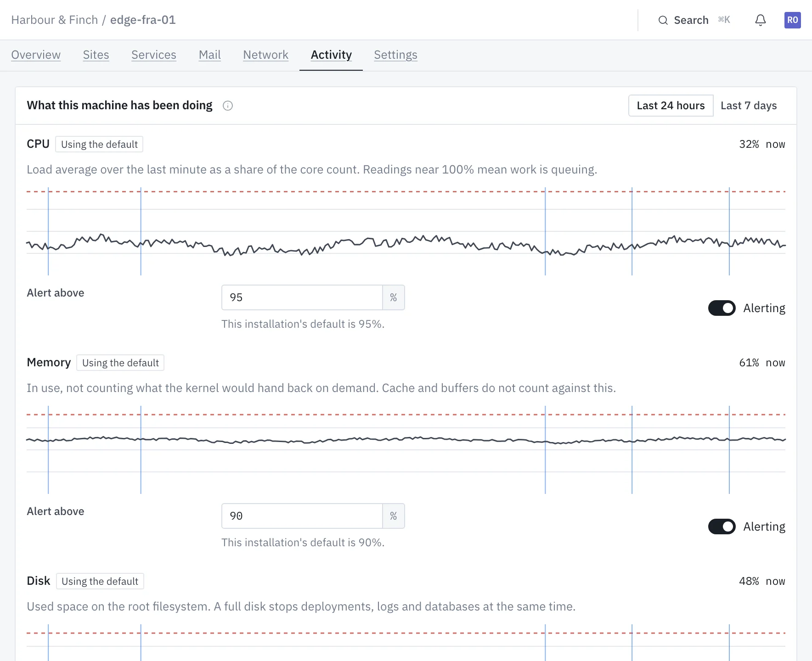812x661 pixels.
Task: Click the Disk used-space description text
Action: (x=301, y=606)
